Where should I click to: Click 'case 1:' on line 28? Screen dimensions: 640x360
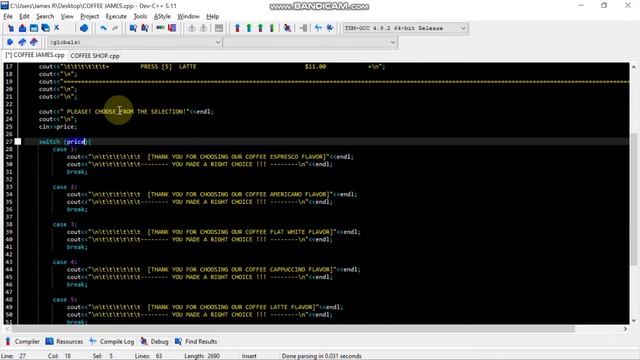(x=64, y=149)
